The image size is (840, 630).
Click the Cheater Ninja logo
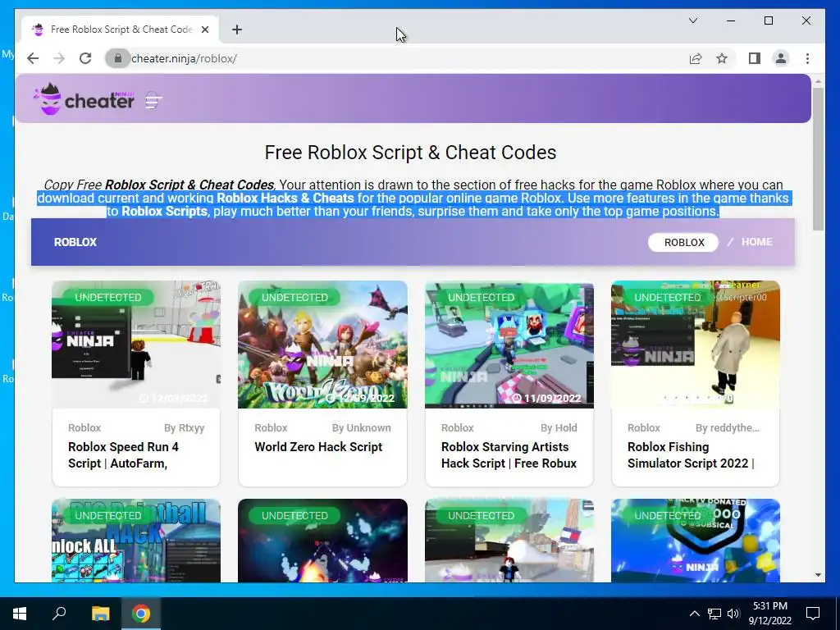(x=84, y=99)
